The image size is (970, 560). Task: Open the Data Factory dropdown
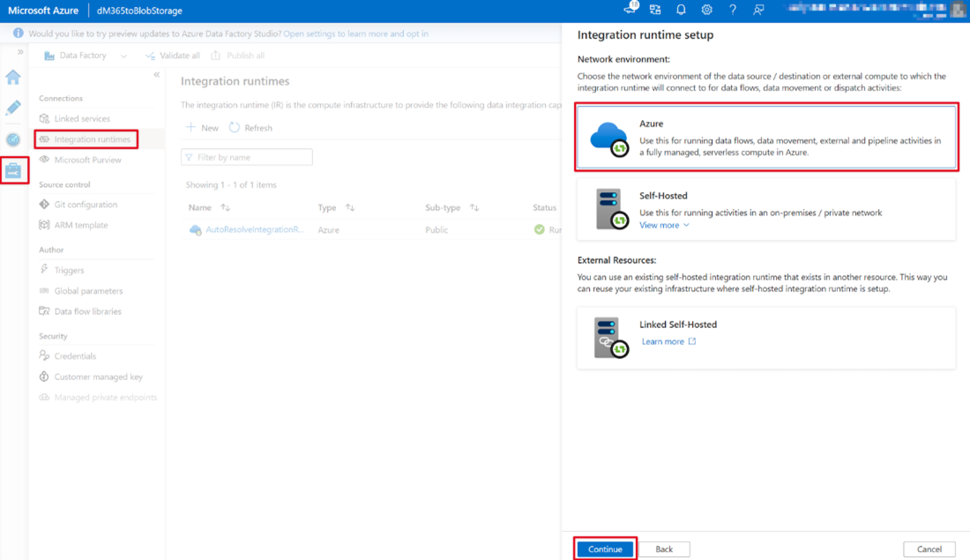(122, 54)
